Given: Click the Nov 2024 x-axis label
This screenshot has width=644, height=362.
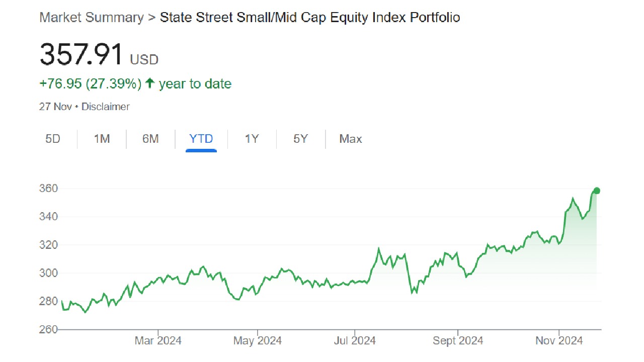Looking at the screenshot, I should (559, 341).
